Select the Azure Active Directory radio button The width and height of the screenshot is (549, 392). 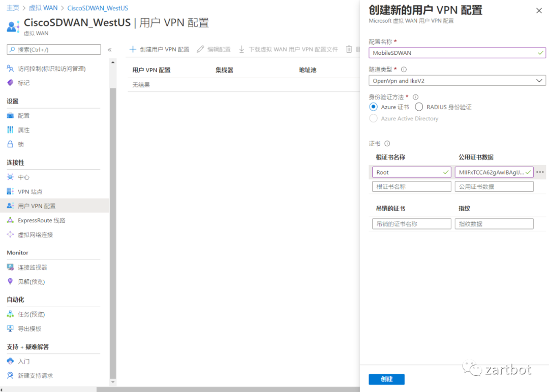click(374, 118)
